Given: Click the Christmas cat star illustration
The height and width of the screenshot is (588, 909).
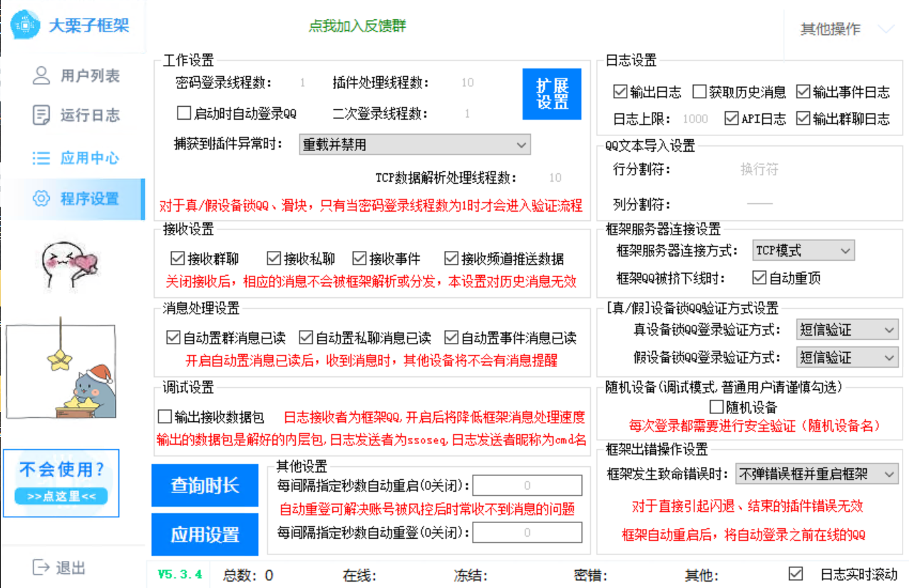Looking at the screenshot, I should pyautogui.click(x=61, y=369).
